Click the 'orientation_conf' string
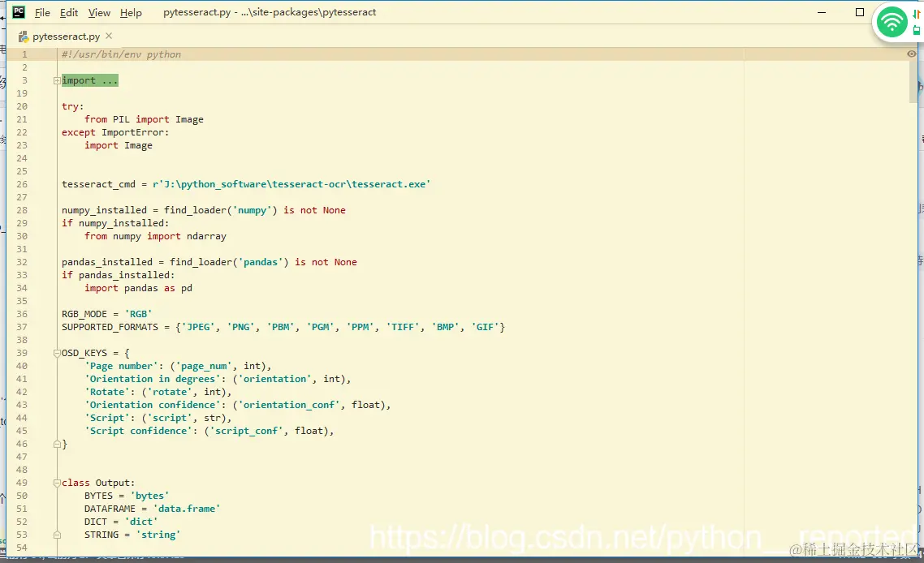The image size is (924, 563). pos(289,405)
